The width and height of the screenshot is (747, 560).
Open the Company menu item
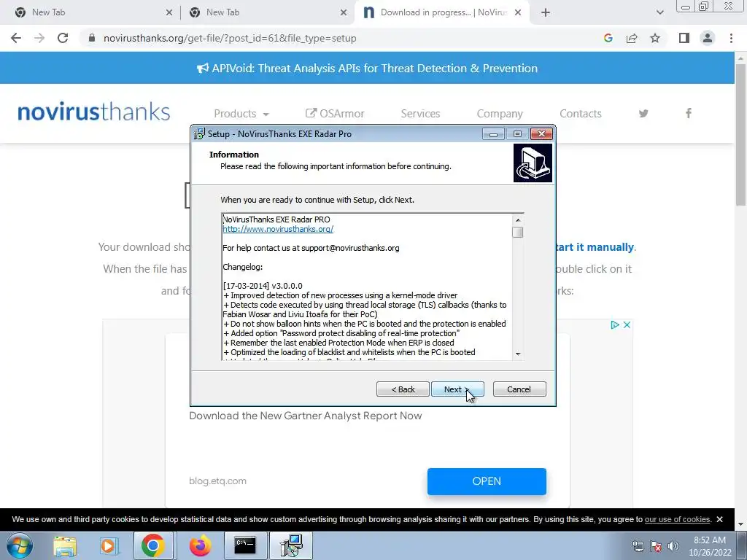coord(500,113)
